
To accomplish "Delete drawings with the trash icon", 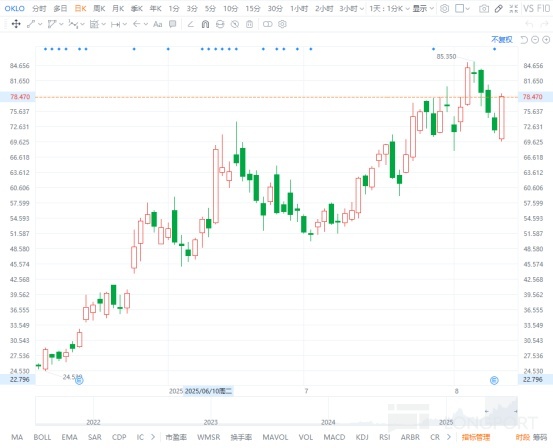I will pos(249,24).
